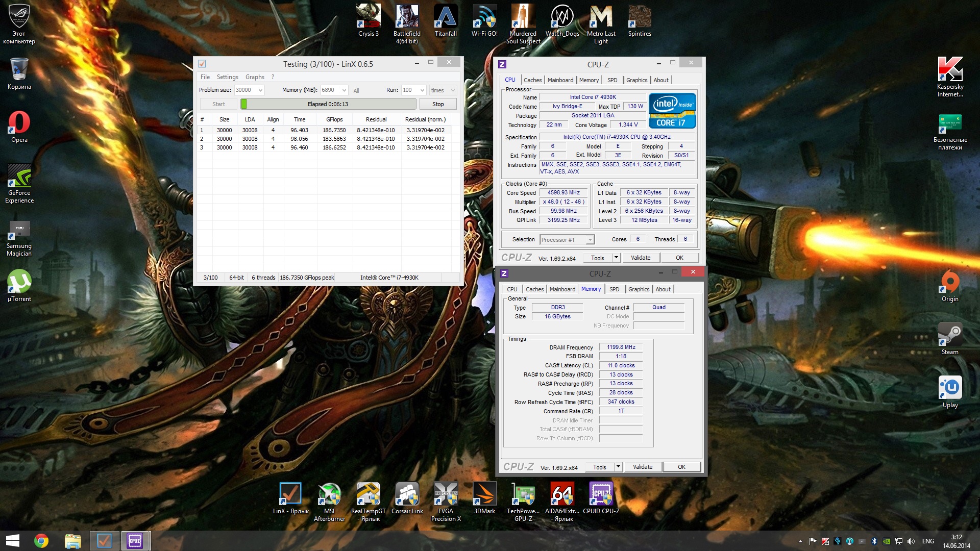
Task: Open the Battlefield 4 (64 bit) shortcut
Action: point(407,24)
